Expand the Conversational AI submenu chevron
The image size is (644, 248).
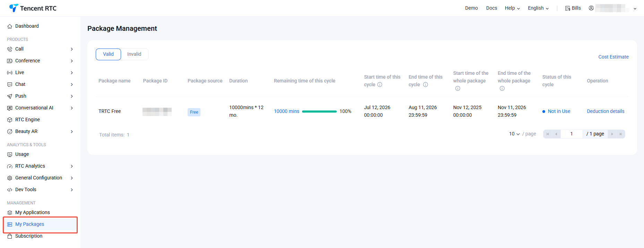point(72,108)
